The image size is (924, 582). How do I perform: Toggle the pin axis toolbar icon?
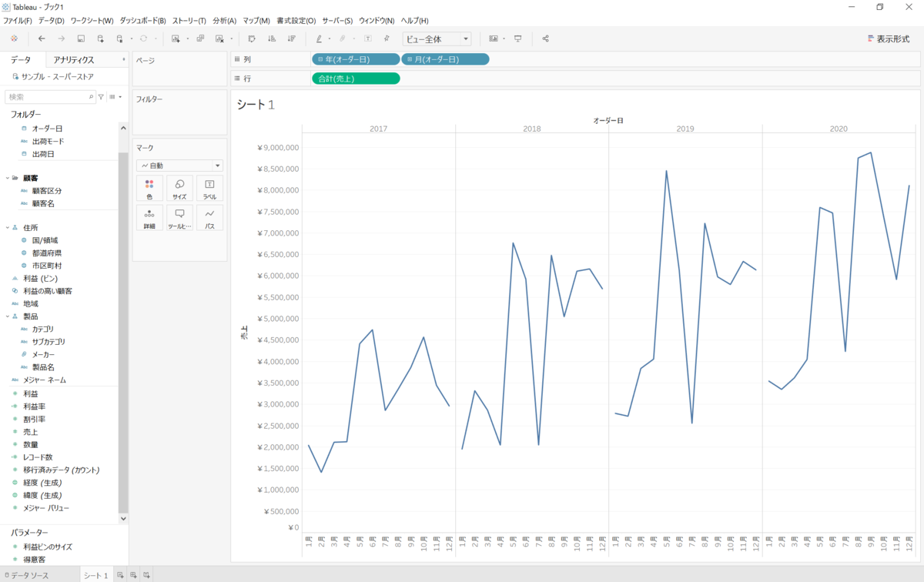point(387,38)
